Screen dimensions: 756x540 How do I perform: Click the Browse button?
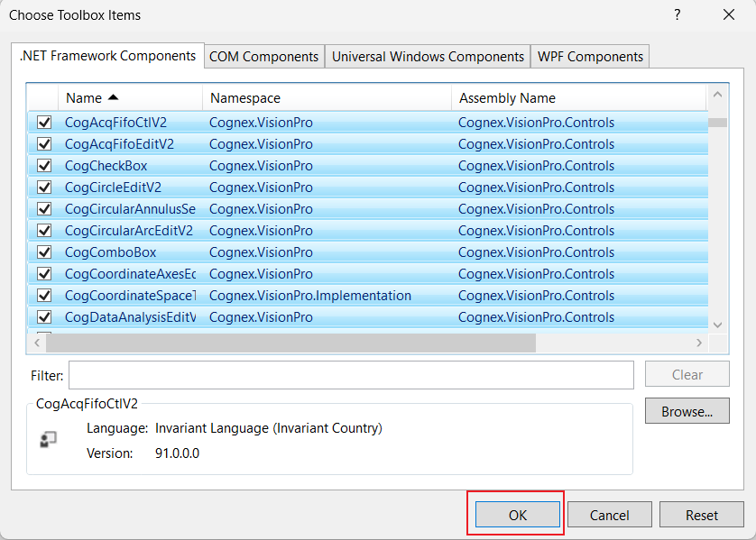[x=687, y=410]
